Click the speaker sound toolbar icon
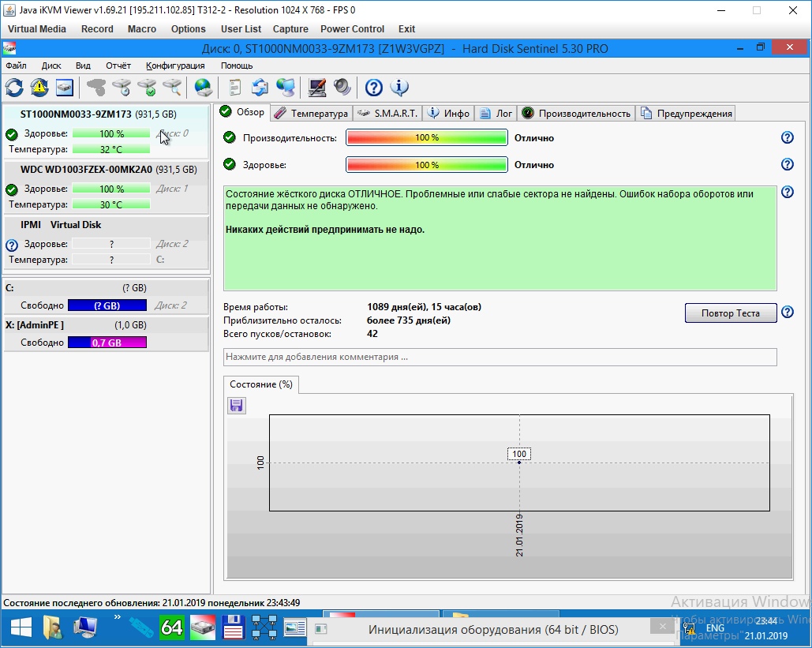Screen dimensions: 812x648 (x=342, y=88)
